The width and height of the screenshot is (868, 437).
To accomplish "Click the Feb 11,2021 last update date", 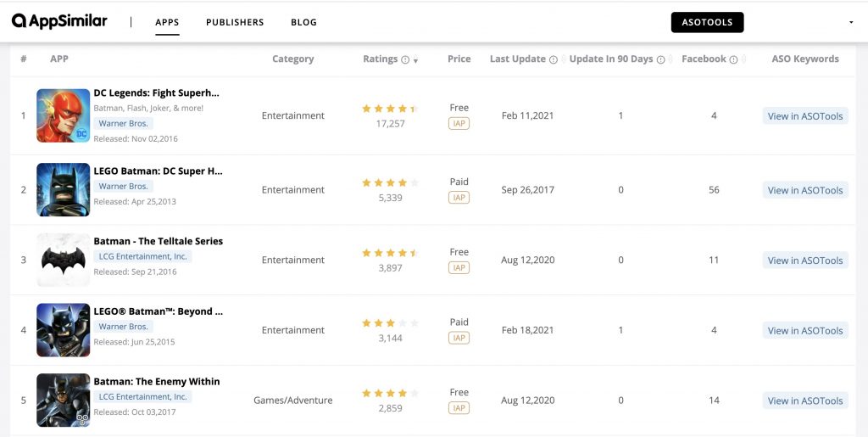I will tap(527, 115).
